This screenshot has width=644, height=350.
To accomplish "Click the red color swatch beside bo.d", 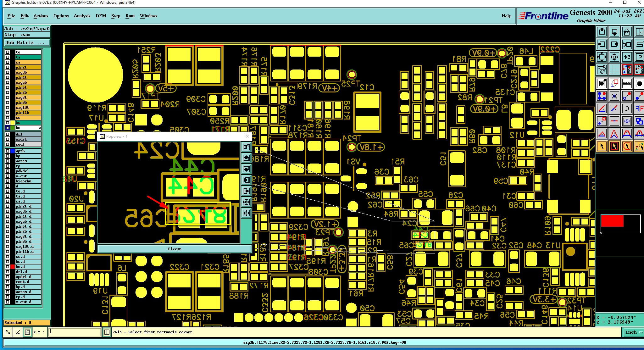I will 13,267.
